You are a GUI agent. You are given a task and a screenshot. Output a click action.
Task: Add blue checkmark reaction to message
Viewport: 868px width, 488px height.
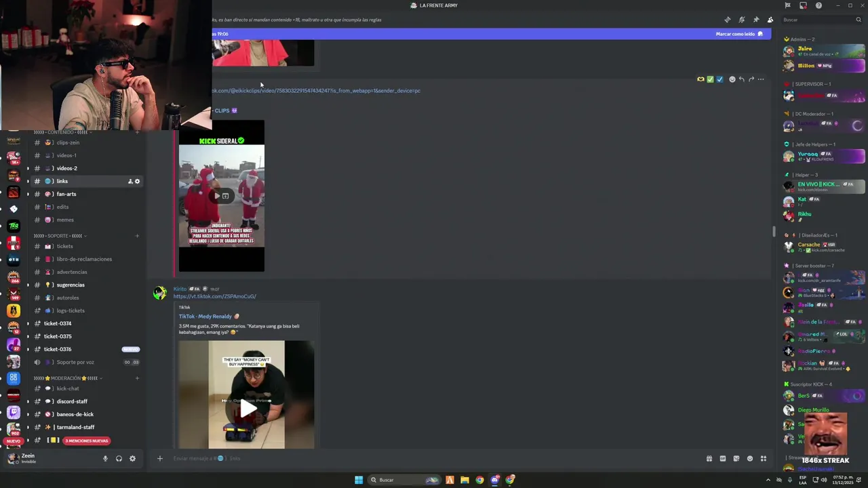pyautogui.click(x=719, y=79)
